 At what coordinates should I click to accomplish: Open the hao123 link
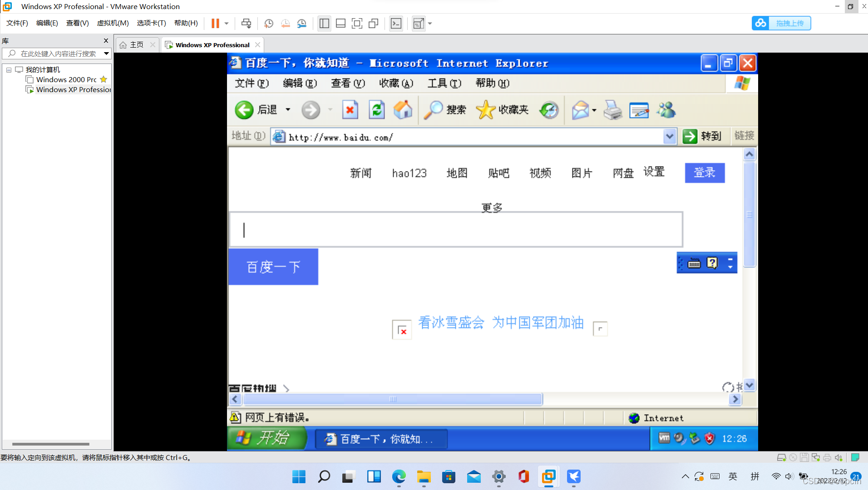click(409, 173)
